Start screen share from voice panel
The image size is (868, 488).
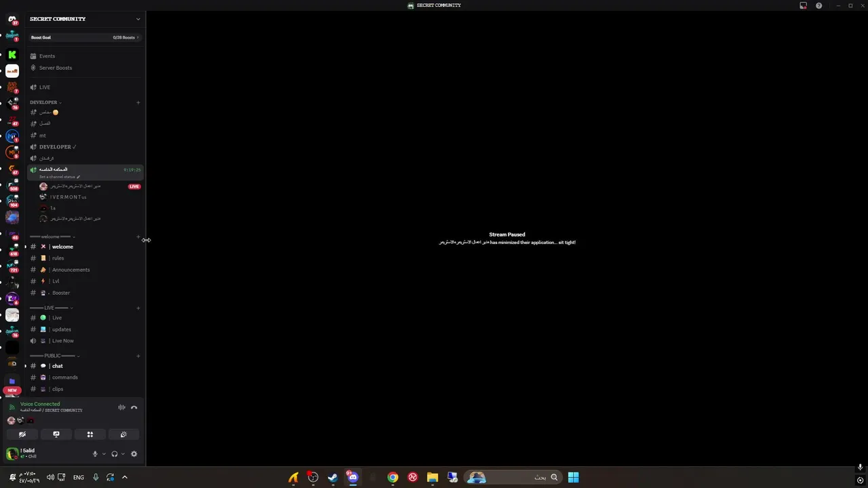(56, 434)
